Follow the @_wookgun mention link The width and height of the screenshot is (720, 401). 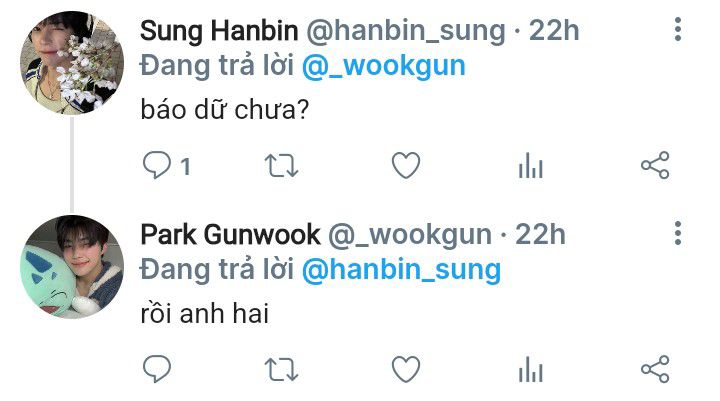coord(384,66)
